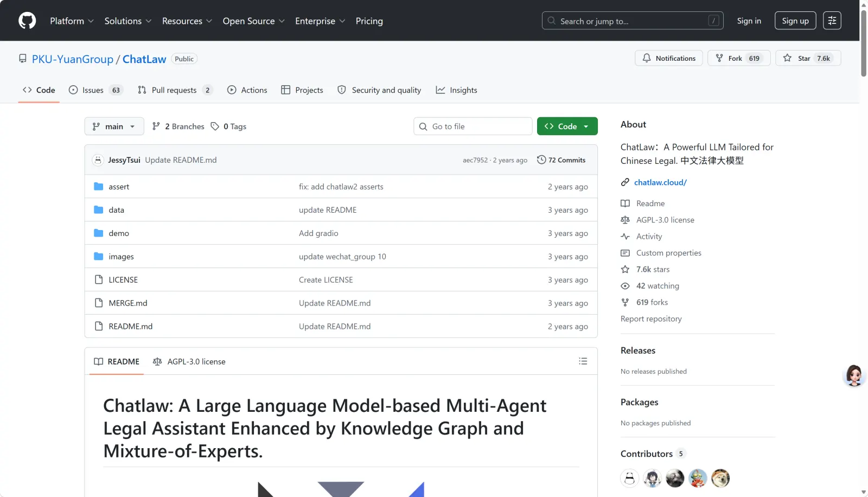Screen dimensions: 868x497
Task: Expand the Platform menu
Action: pyautogui.click(x=72, y=21)
